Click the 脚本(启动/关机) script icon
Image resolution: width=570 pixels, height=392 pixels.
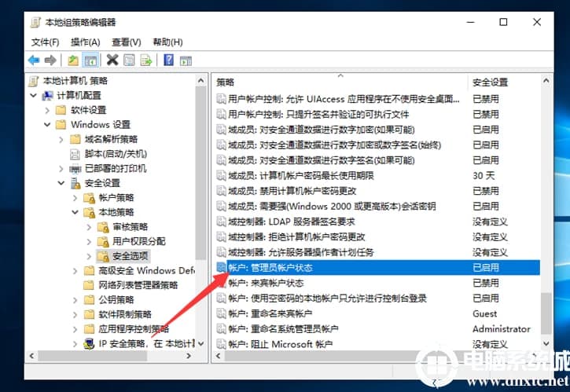(75, 154)
